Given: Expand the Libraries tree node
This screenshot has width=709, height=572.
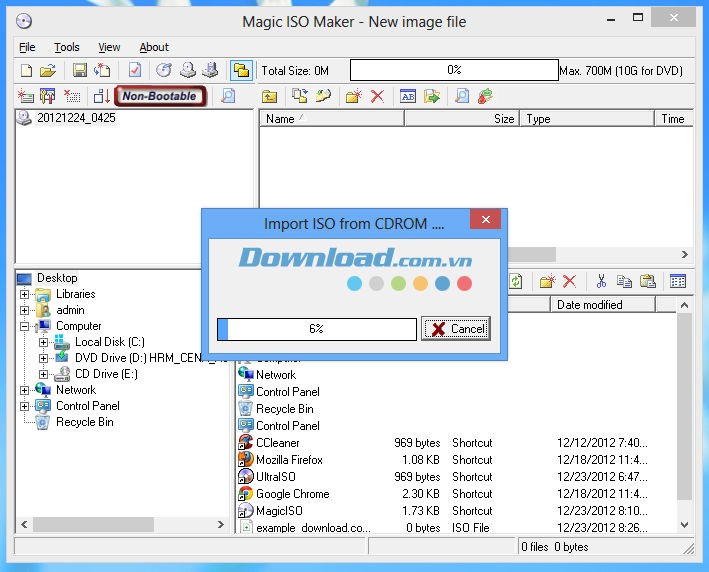Looking at the screenshot, I should (x=25, y=294).
